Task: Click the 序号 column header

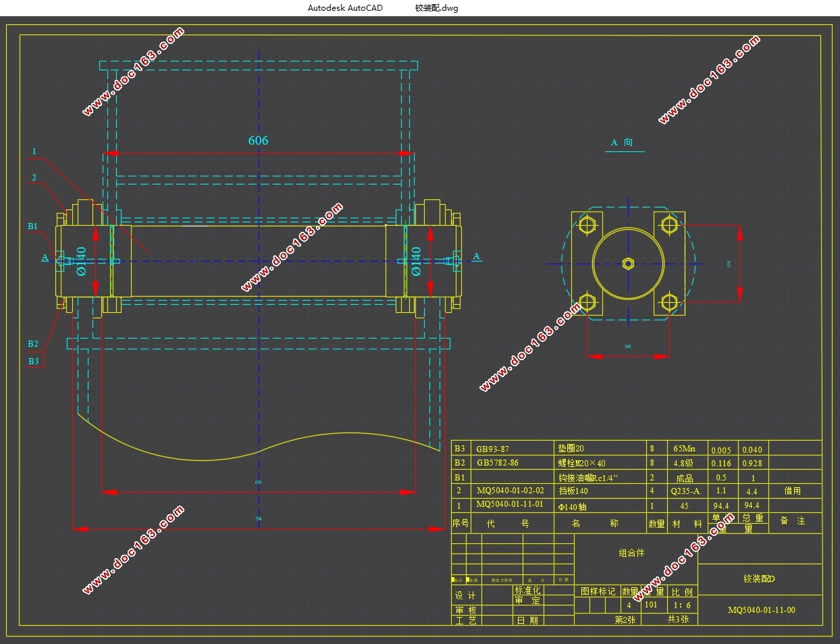Action: tap(461, 524)
